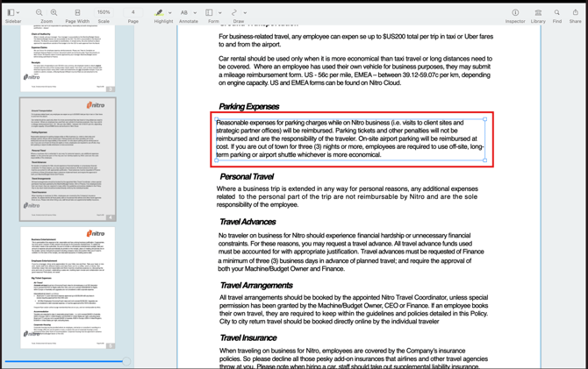Click the Page number field
The image size is (588, 369).
pos(133,12)
